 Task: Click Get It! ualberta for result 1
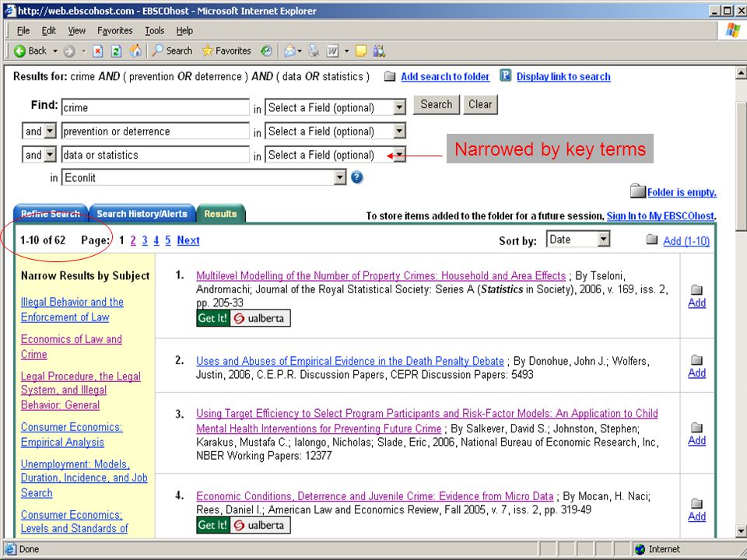244,318
